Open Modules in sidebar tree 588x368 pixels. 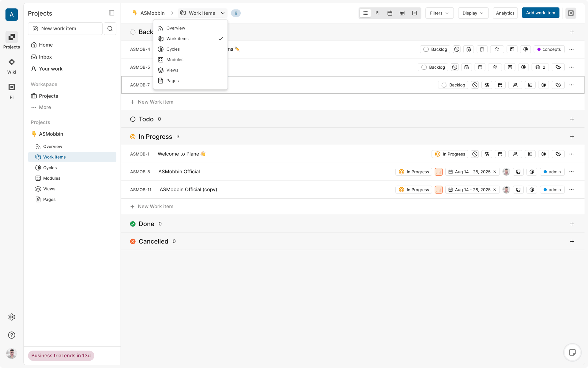[x=72, y=178]
